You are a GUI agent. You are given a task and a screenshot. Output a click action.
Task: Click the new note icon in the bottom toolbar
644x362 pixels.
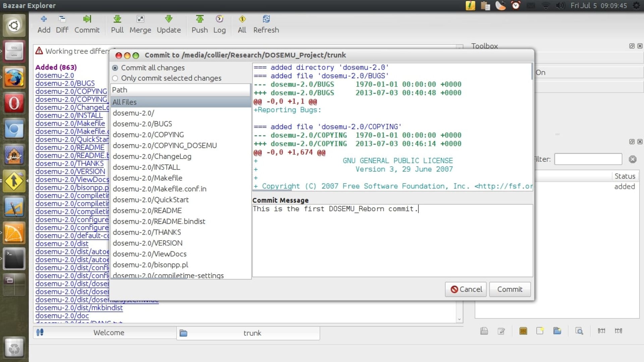click(x=540, y=331)
